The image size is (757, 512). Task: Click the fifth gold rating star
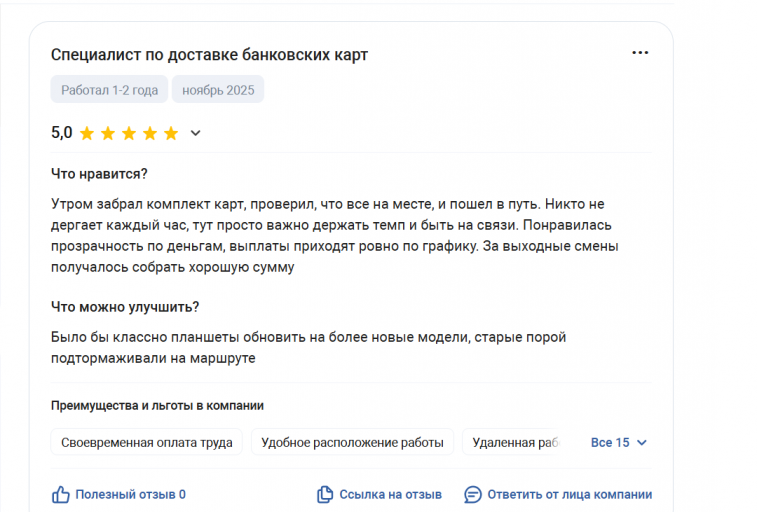tap(171, 133)
